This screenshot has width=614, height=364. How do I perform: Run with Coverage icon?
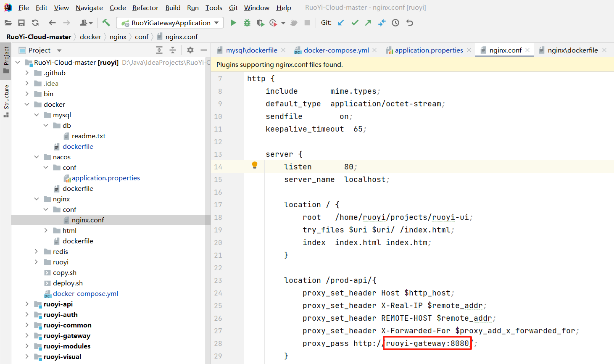point(260,23)
